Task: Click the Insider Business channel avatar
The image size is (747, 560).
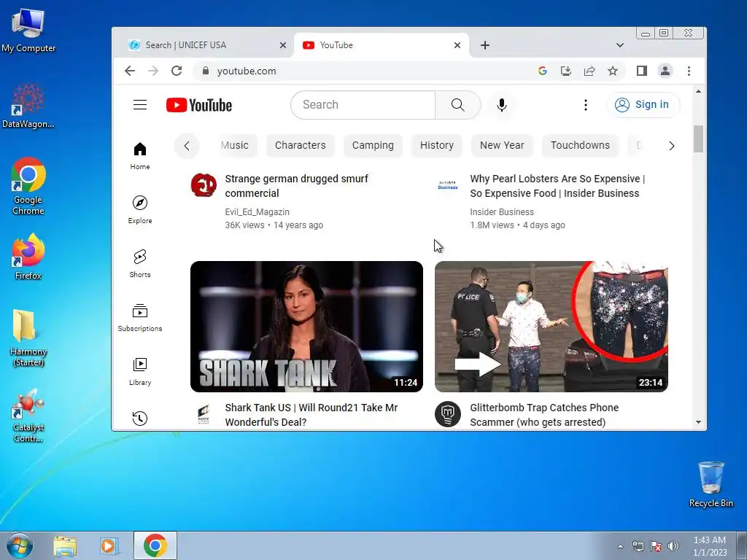Action: pyautogui.click(x=448, y=185)
